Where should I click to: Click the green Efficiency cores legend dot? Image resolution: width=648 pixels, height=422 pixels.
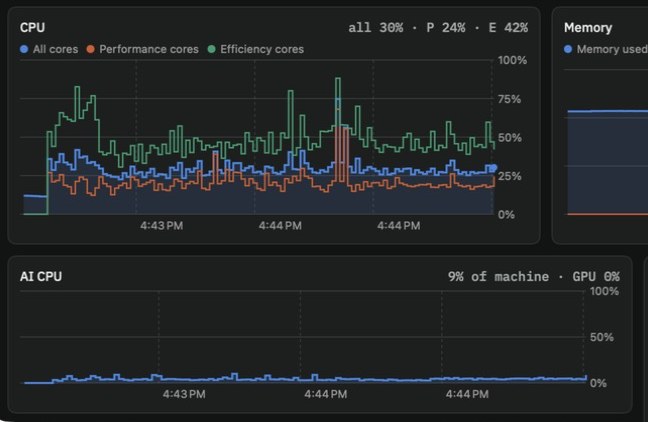click(212, 49)
